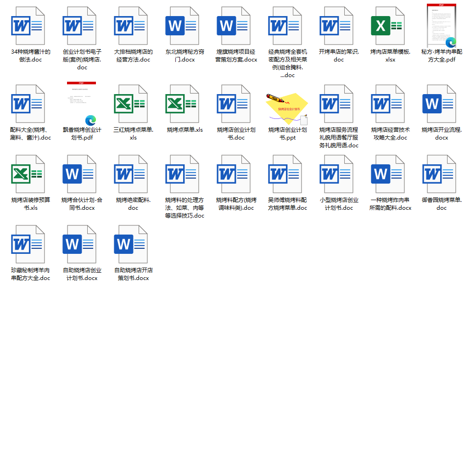
Task: Select the 小型烧烤店创业计划书.doc icon
Action: 336,174
